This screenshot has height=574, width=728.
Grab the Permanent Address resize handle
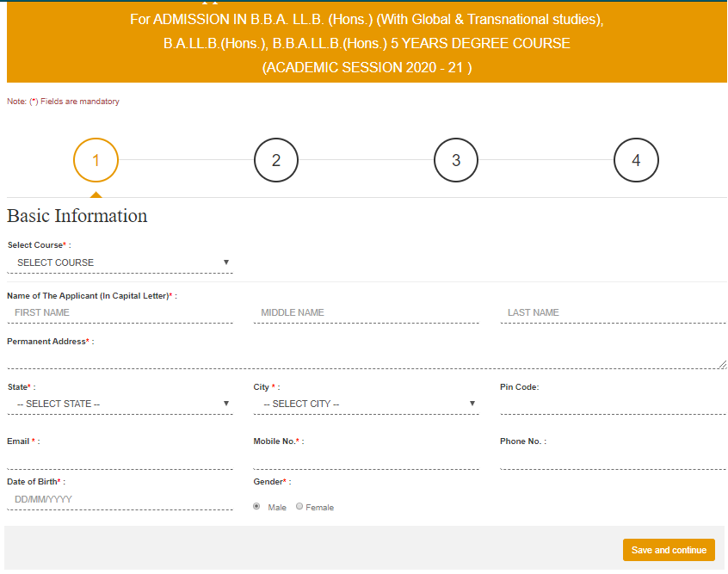(x=722, y=365)
